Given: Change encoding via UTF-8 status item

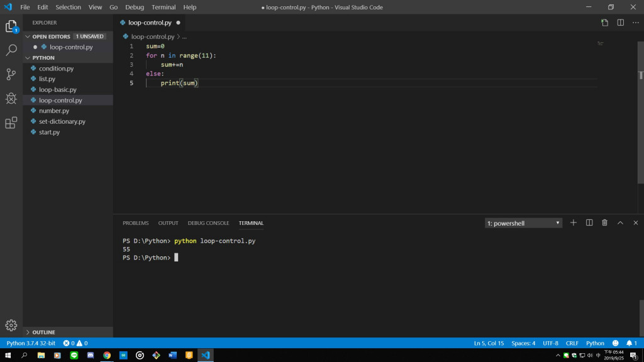Looking at the screenshot, I should 550,343.
